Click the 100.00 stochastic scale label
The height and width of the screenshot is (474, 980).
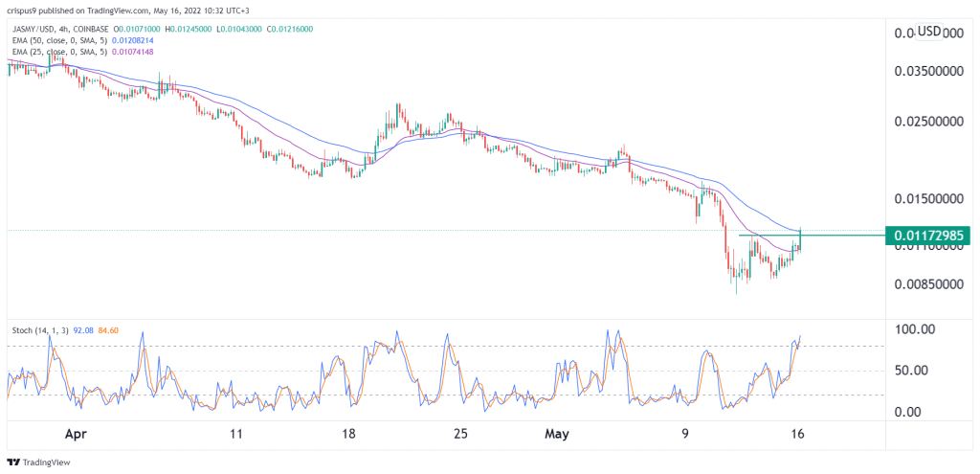click(x=914, y=328)
